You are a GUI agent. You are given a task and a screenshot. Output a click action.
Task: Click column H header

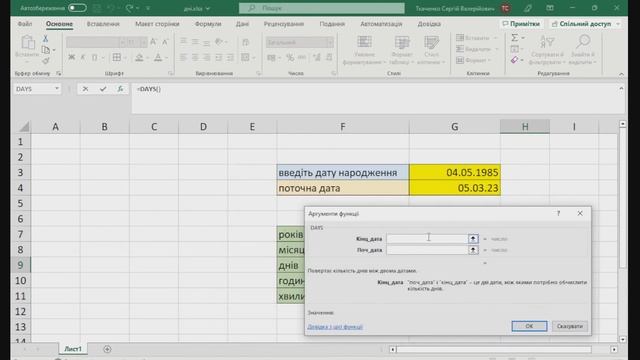(525, 127)
